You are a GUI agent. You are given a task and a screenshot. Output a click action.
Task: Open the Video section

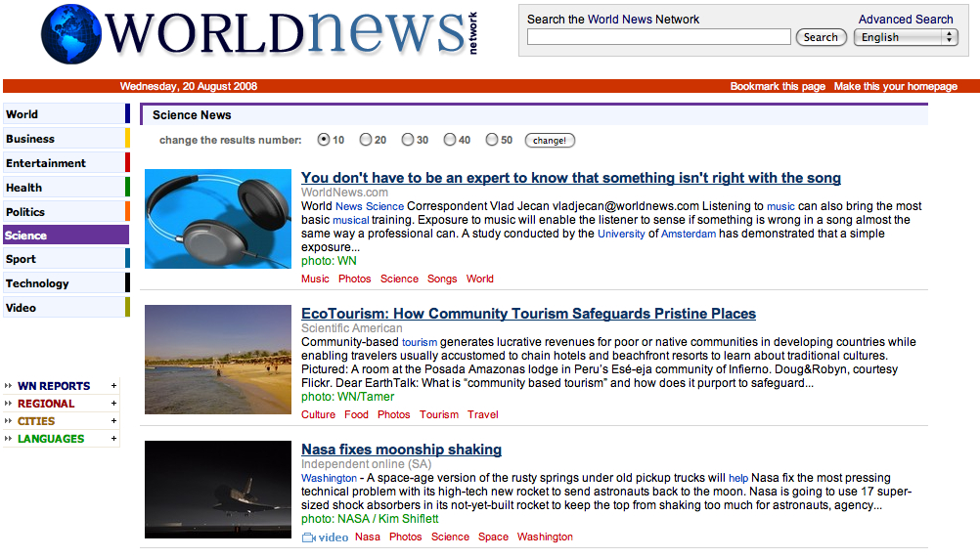point(67,307)
